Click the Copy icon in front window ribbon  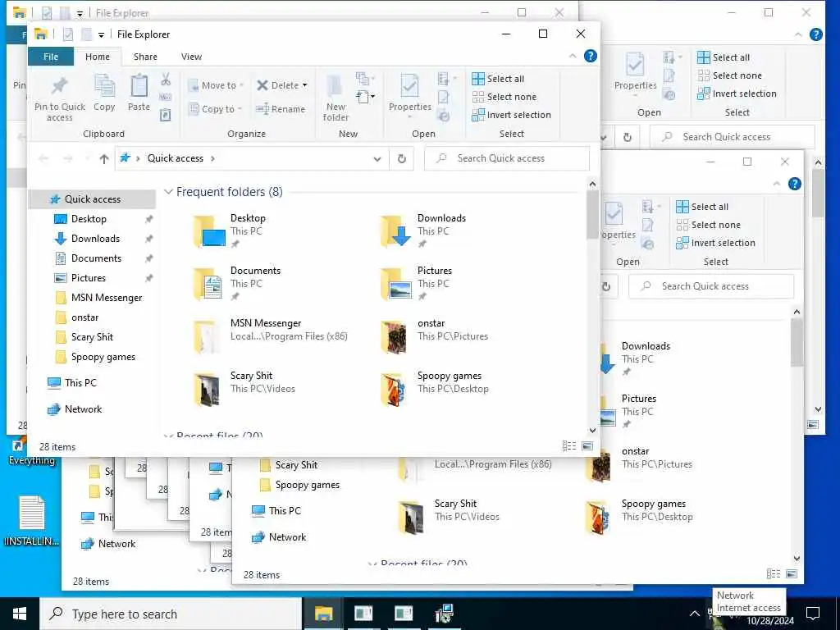[104, 94]
